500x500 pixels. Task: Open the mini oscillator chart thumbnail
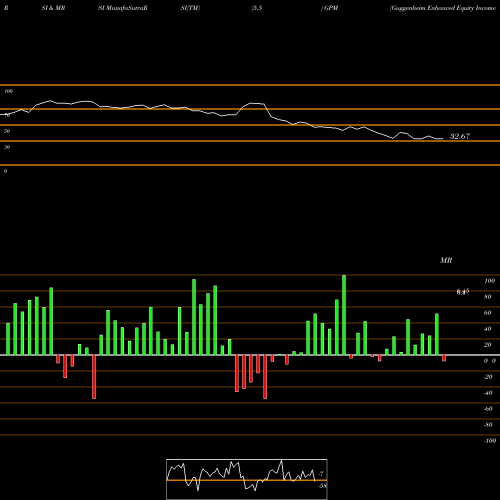click(x=247, y=479)
